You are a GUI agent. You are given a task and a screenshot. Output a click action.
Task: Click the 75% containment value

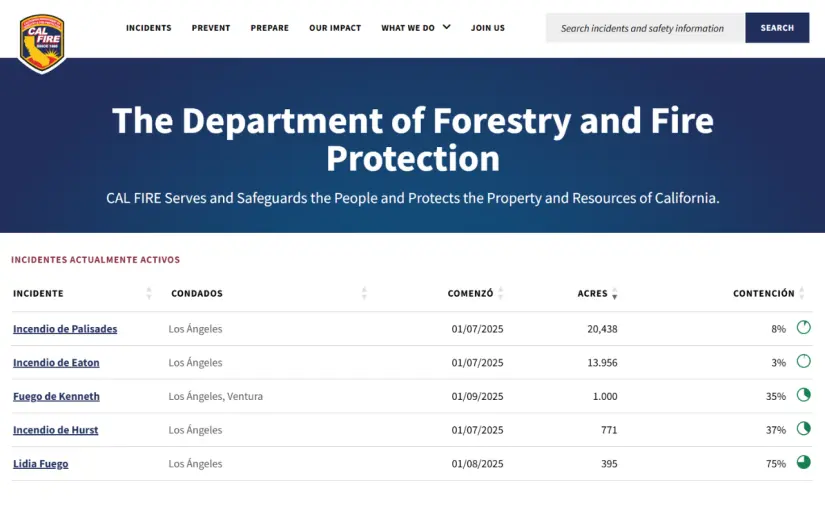[776, 463]
